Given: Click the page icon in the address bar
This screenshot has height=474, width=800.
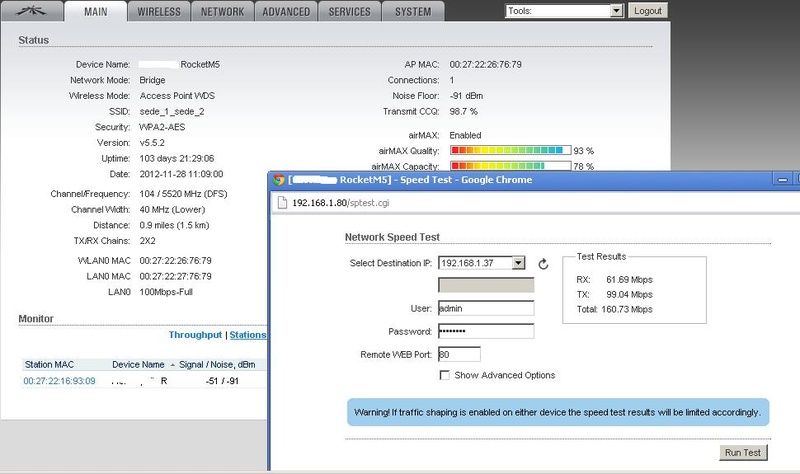Looking at the screenshot, I should (282, 203).
